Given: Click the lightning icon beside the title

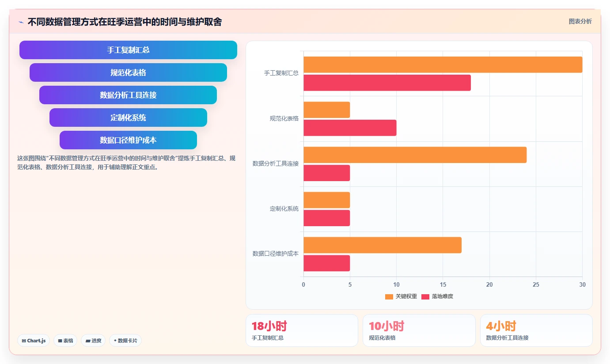Looking at the screenshot, I should coord(21,22).
